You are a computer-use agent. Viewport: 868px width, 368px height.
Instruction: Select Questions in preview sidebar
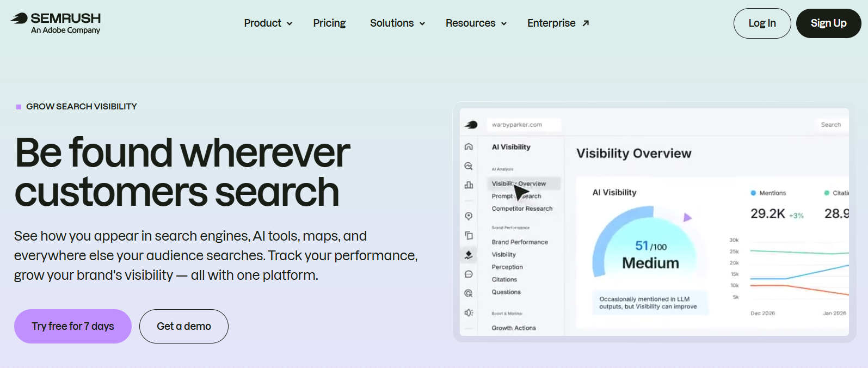506,292
